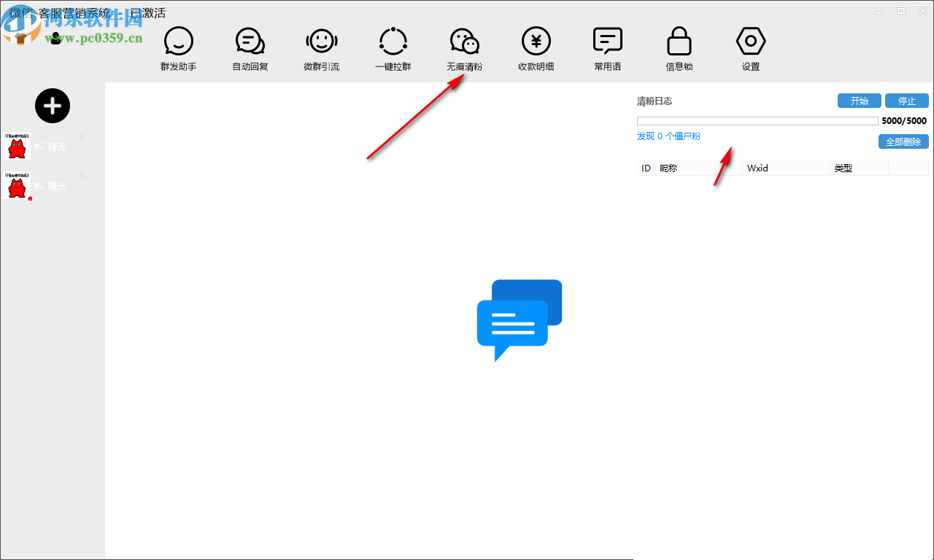This screenshot has height=560, width=934.
Task: Sort by the Wxid column header
Action: click(787, 168)
